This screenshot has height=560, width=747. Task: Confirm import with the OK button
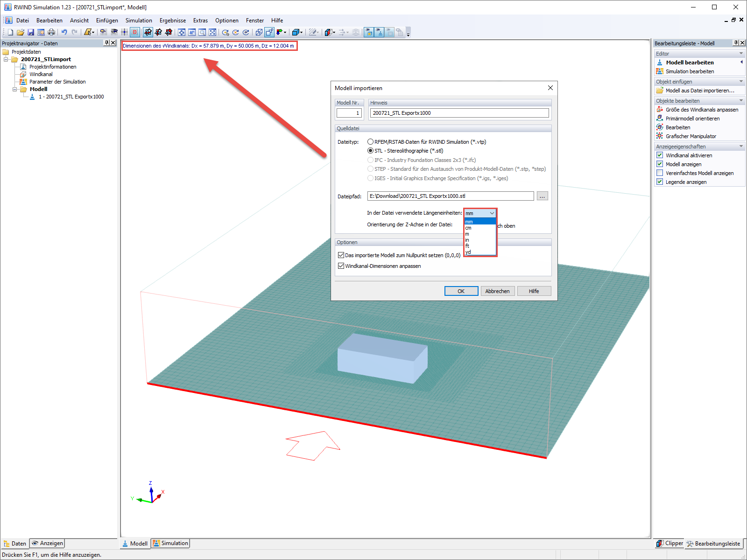pos(461,291)
